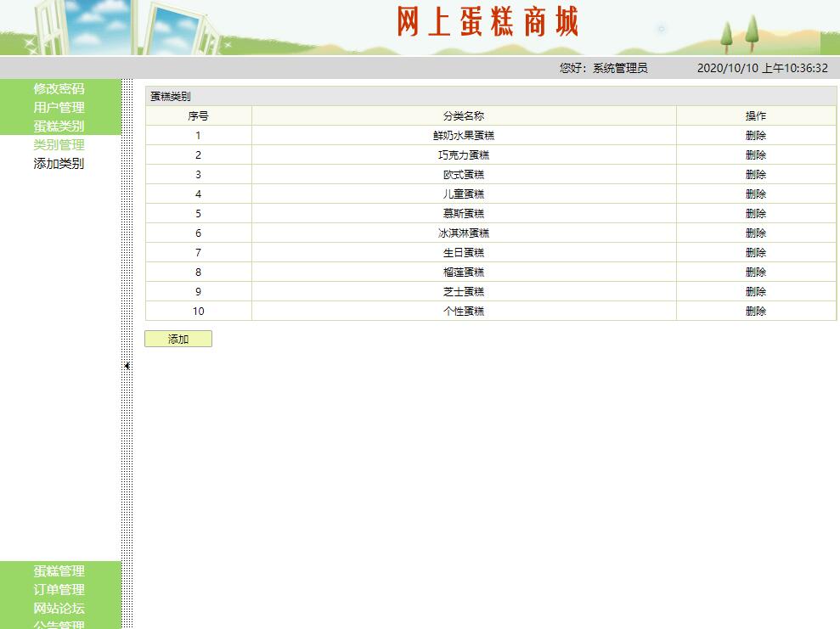This screenshot has width=840, height=629.
Task: Delete the 生日蛋糕 category
Action: (756, 253)
